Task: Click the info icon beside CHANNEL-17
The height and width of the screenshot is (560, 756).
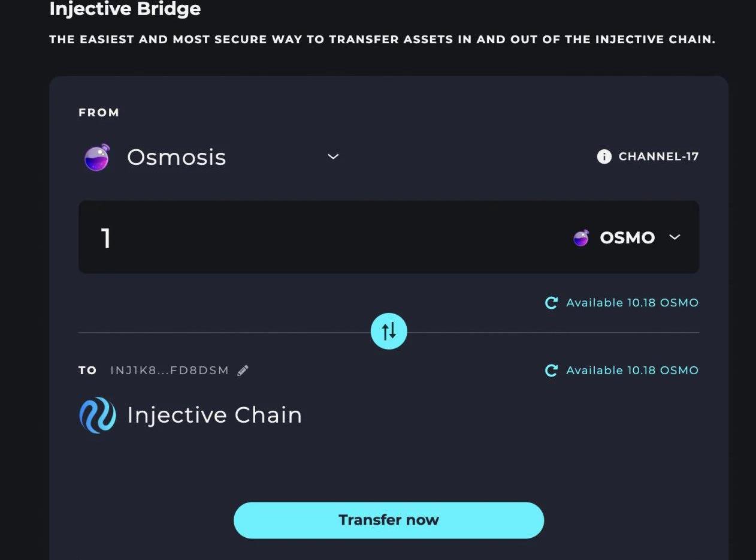Action: coord(604,156)
